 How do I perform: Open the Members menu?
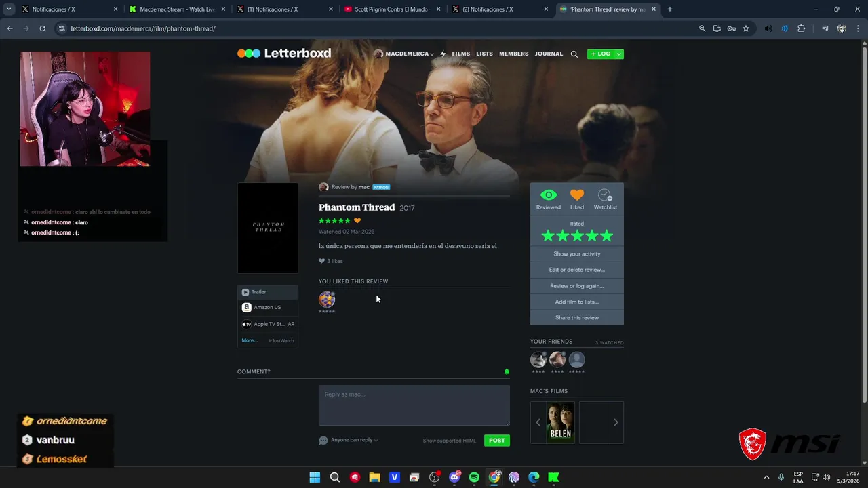[514, 54]
